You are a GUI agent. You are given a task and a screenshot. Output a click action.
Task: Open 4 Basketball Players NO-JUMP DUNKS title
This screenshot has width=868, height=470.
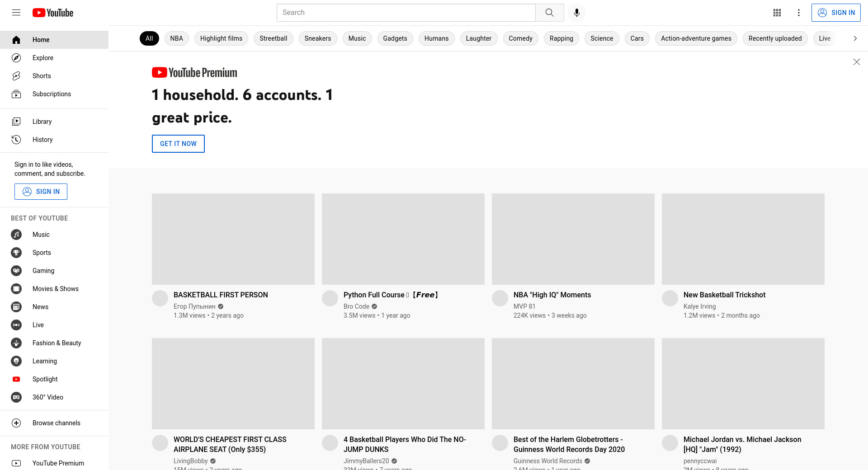click(405, 444)
